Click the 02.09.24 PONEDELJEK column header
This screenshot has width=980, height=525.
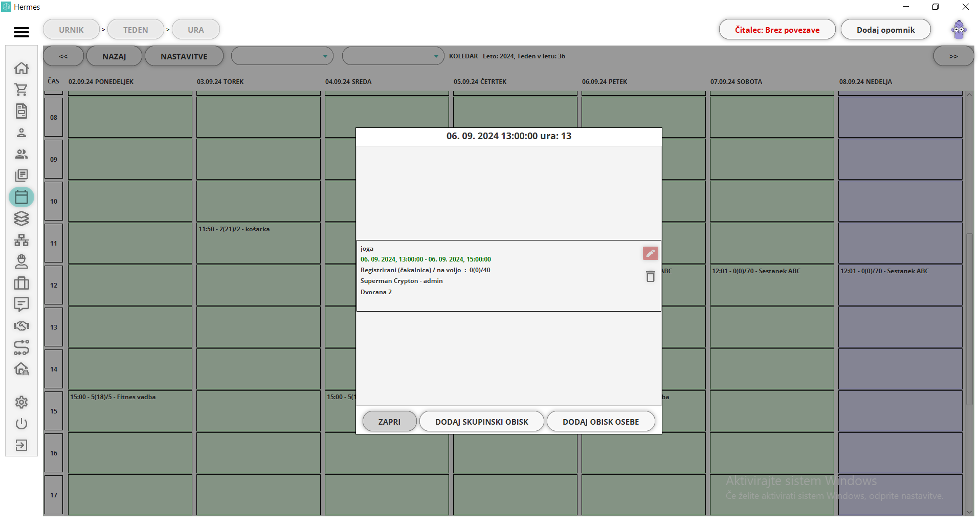point(101,82)
